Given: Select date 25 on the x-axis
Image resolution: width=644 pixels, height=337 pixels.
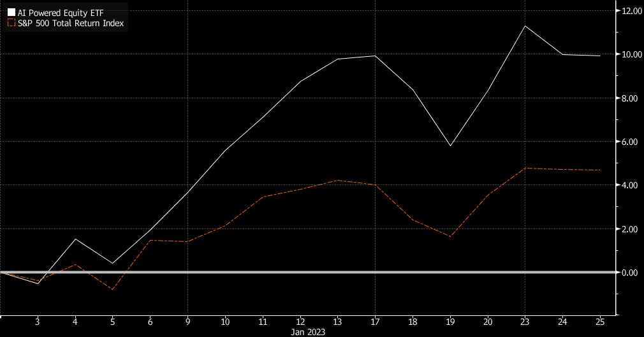Looking at the screenshot, I should tap(600, 322).
